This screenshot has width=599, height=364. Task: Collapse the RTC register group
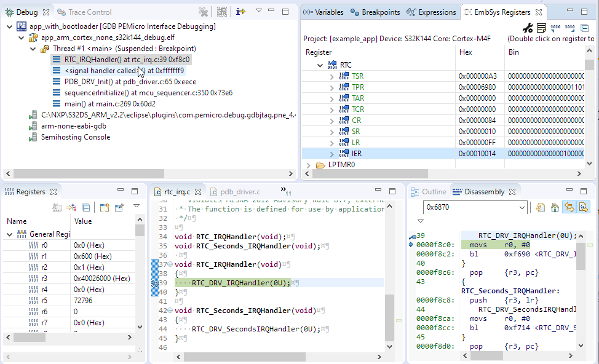pos(320,65)
